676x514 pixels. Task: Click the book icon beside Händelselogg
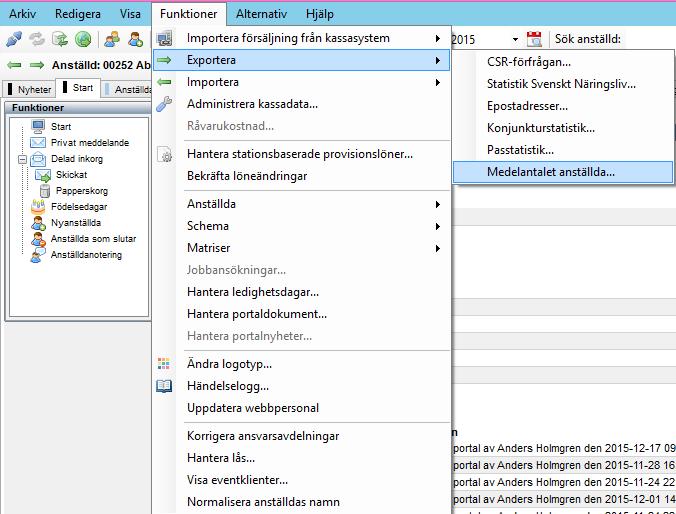pyautogui.click(x=164, y=386)
